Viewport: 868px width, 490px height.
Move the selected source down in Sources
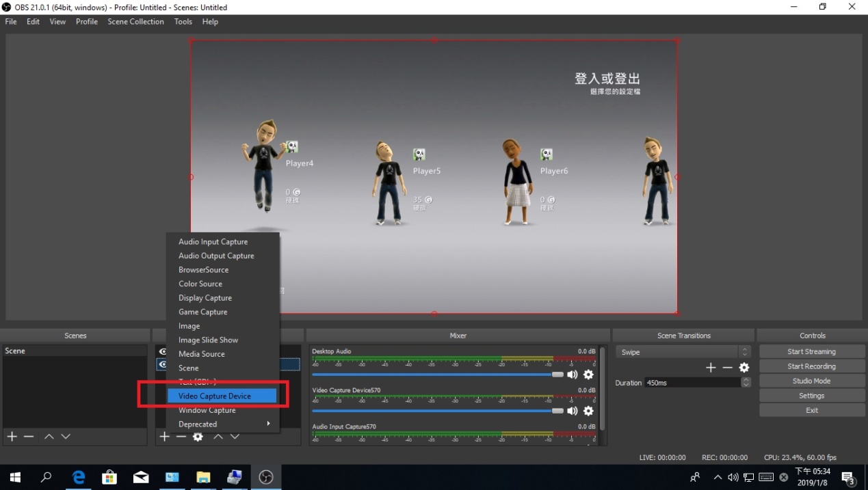tap(235, 437)
